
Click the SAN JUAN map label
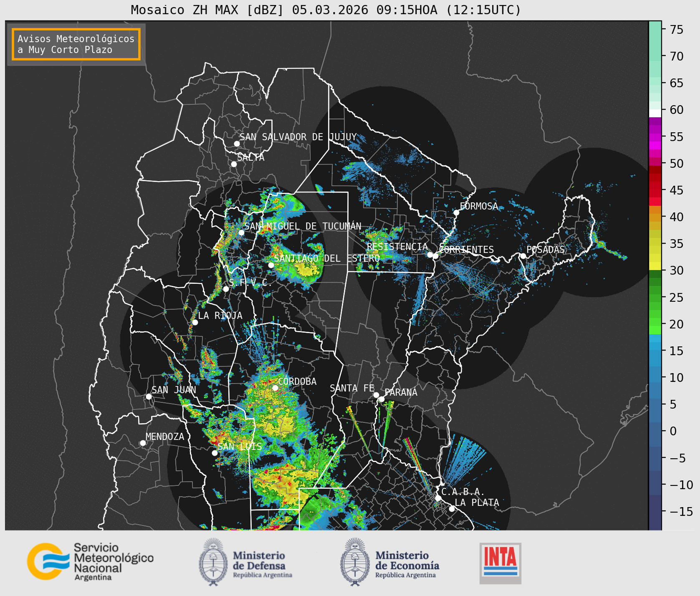174,390
